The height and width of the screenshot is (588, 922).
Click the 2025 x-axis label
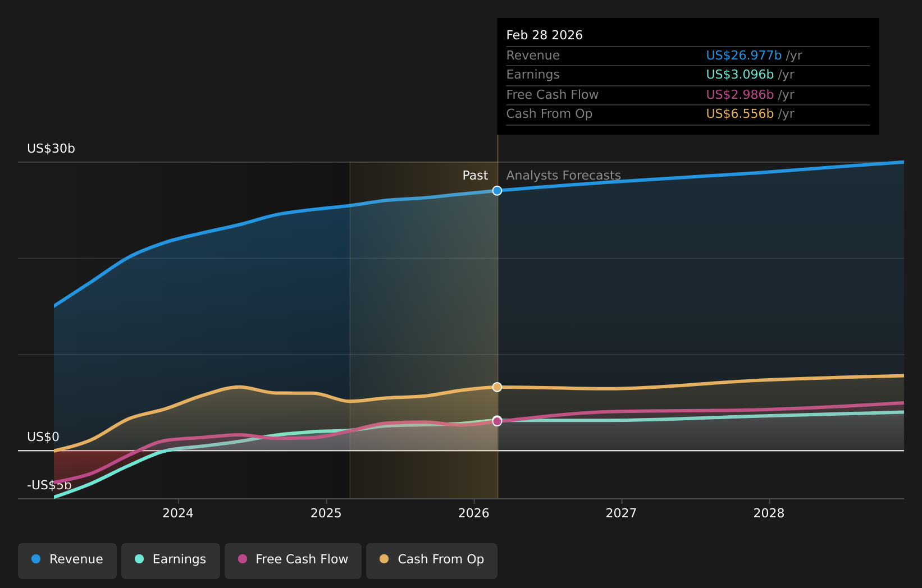tap(326, 513)
